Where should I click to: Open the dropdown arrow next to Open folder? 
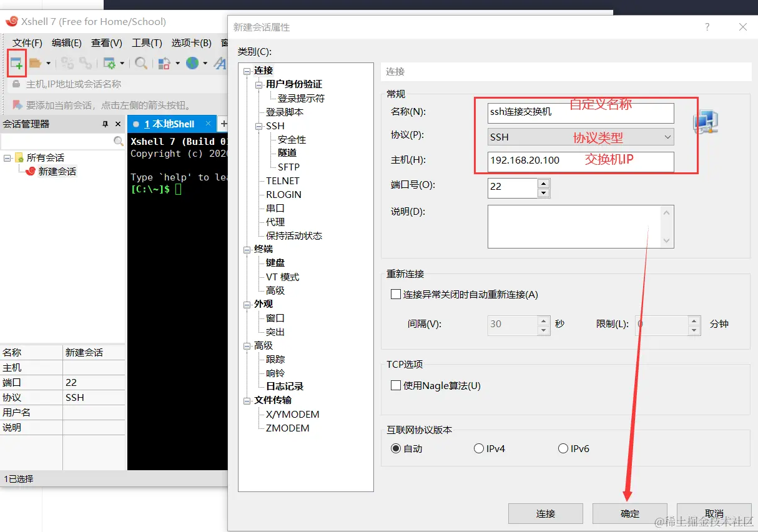48,63
